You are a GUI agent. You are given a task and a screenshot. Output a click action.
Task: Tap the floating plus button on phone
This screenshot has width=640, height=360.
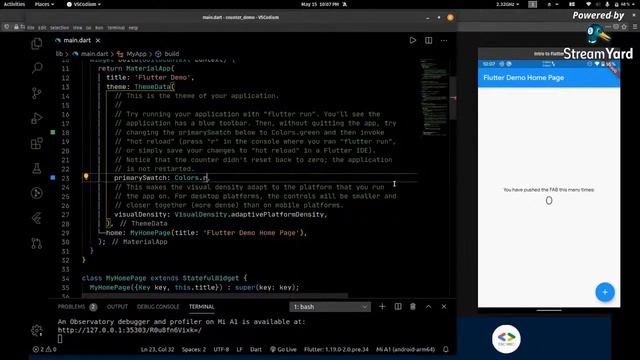click(605, 292)
